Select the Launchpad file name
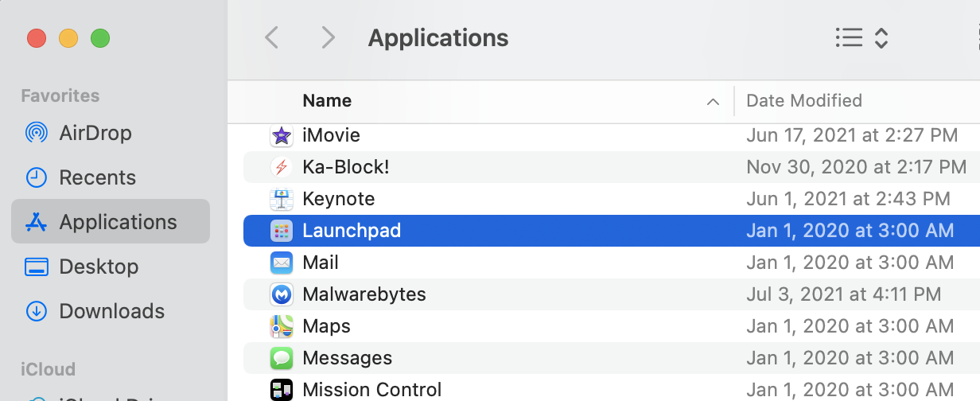Screen dimensions: 980x401 click(352, 231)
